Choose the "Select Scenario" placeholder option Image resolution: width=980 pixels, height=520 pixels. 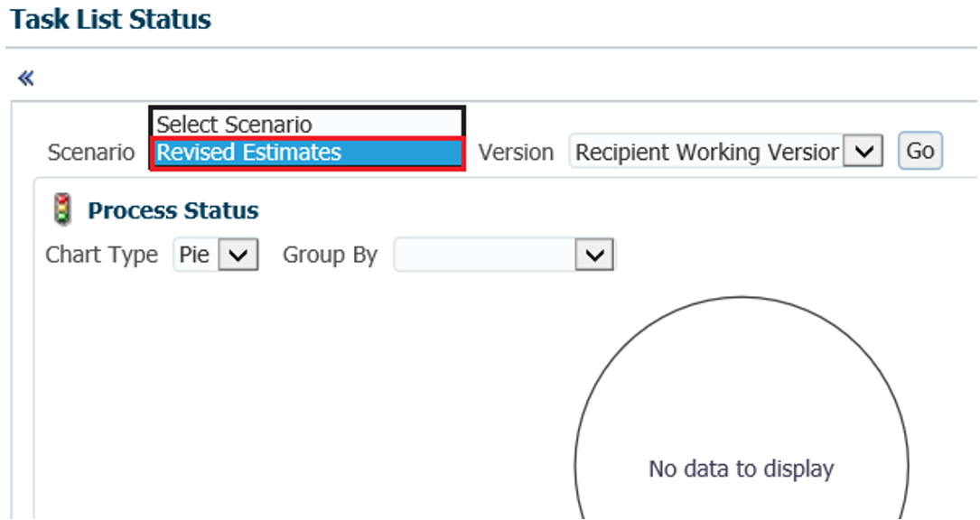click(307, 125)
